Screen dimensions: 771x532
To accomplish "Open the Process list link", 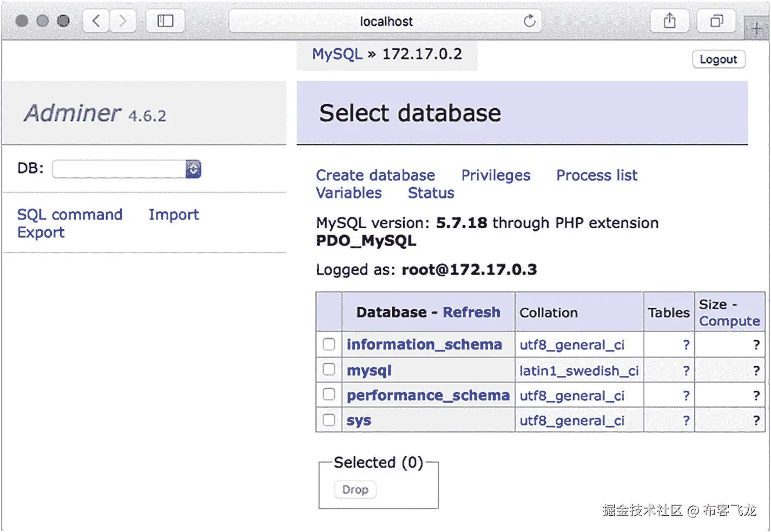I will [597, 175].
